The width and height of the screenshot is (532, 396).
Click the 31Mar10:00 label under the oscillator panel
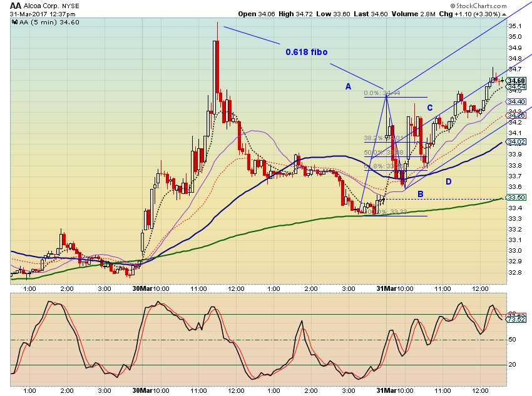click(395, 390)
